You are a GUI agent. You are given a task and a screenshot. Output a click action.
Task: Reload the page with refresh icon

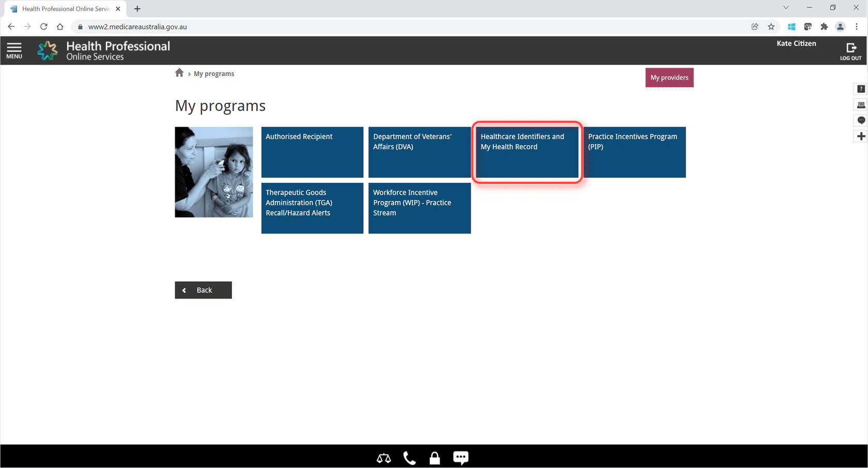[44, 26]
